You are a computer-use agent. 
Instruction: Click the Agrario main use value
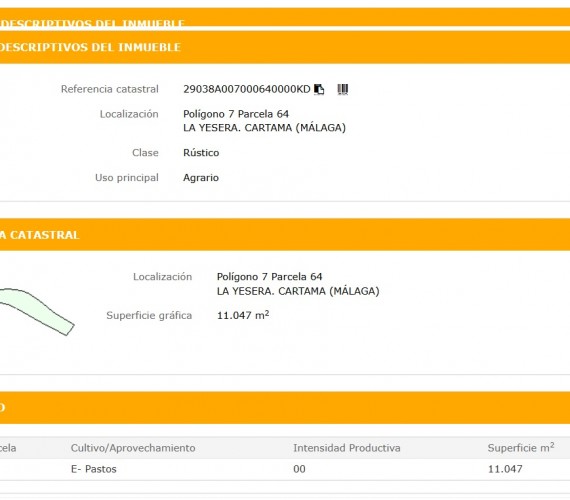coord(201,178)
